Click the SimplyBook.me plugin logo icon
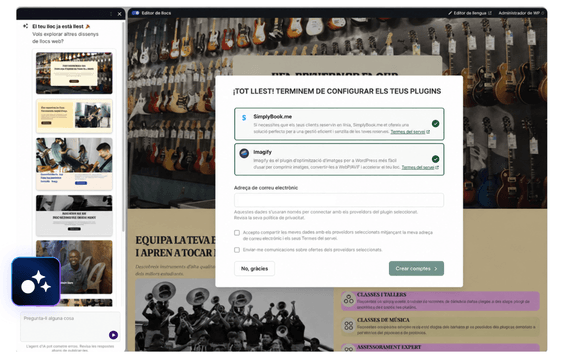563x360 pixels. click(x=244, y=118)
